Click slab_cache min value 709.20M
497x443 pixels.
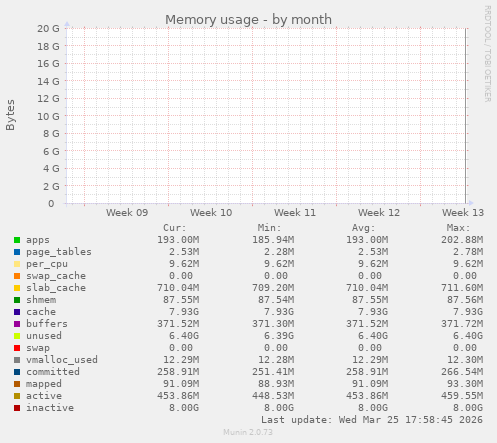[273, 288]
